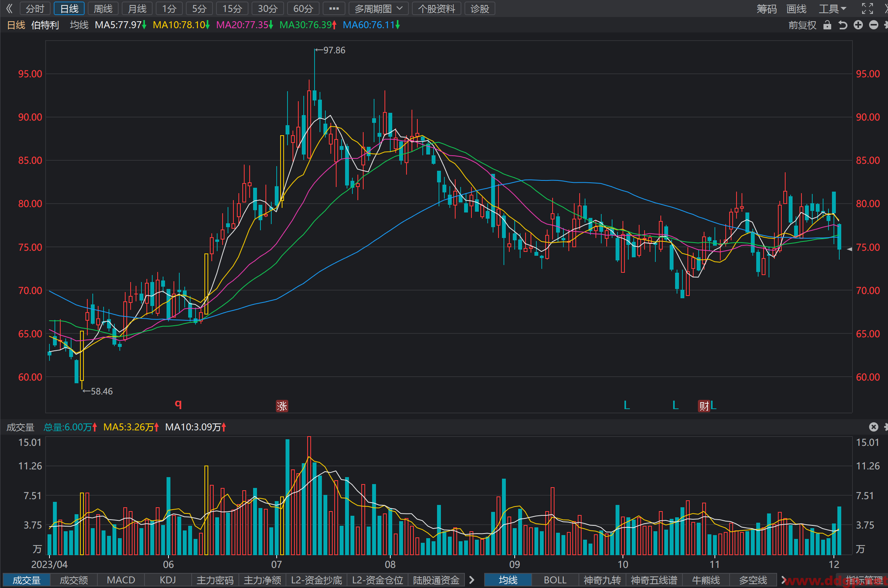Click the red 涨 event marker
The image size is (888, 588).
tap(282, 406)
